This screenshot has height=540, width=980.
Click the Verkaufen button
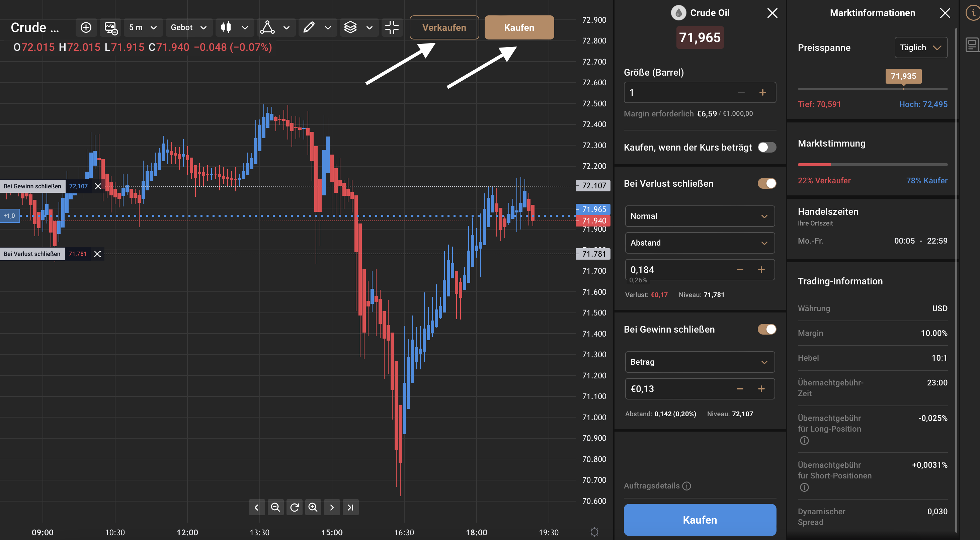click(x=444, y=27)
